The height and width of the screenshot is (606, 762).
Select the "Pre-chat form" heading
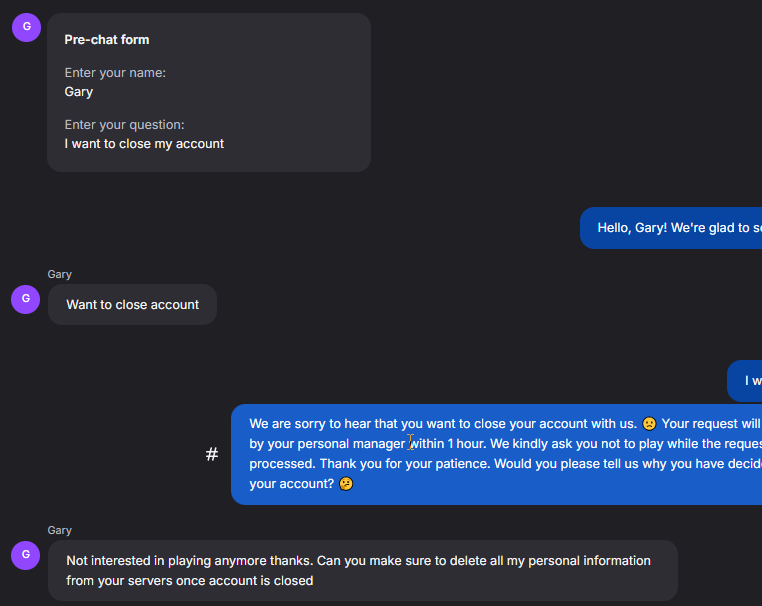[x=107, y=40]
